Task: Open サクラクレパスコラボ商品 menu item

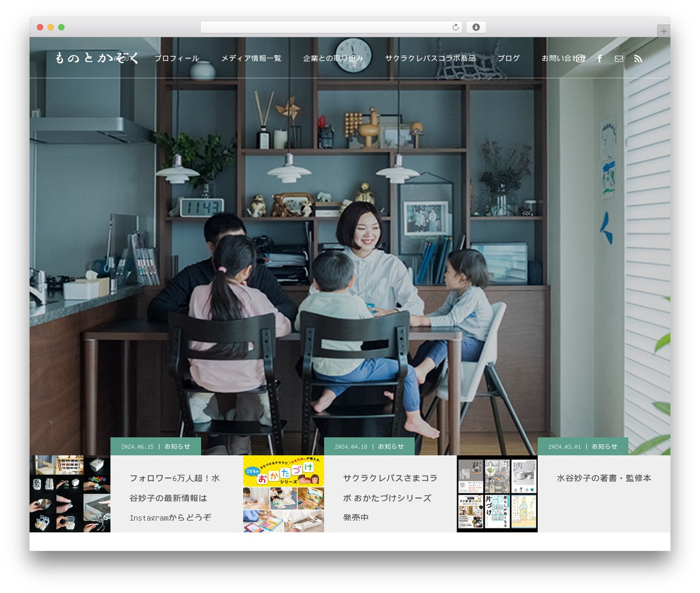Action: click(430, 58)
